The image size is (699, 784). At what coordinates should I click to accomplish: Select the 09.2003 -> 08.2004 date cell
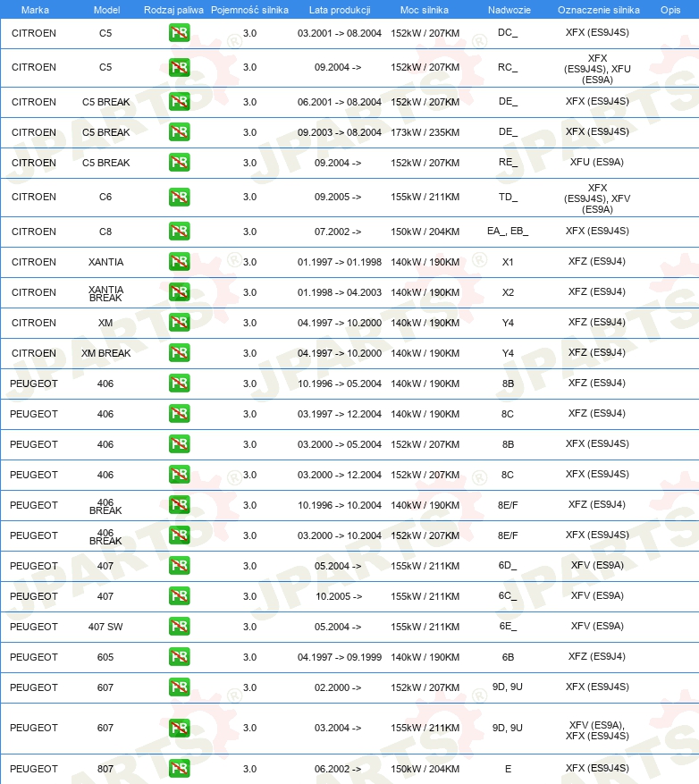pos(340,132)
